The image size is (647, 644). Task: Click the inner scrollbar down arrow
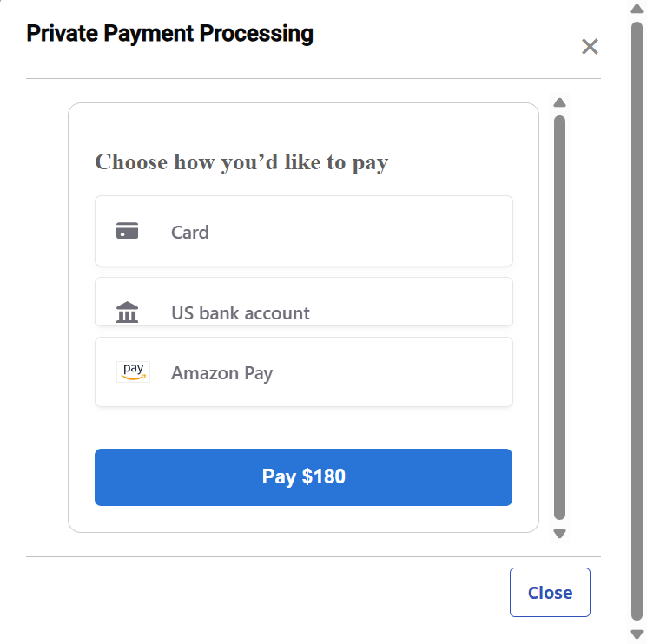(559, 534)
